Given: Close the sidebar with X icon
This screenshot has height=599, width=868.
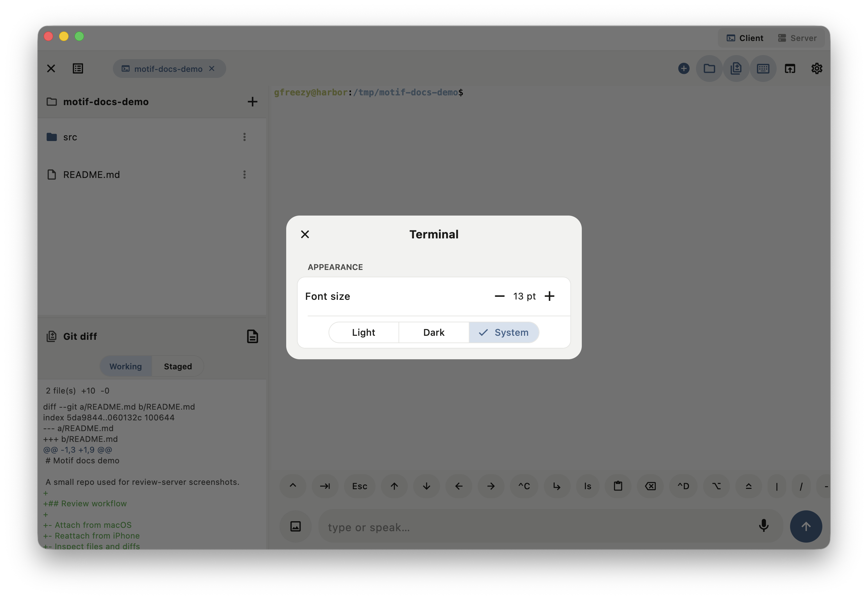Looking at the screenshot, I should click(51, 68).
